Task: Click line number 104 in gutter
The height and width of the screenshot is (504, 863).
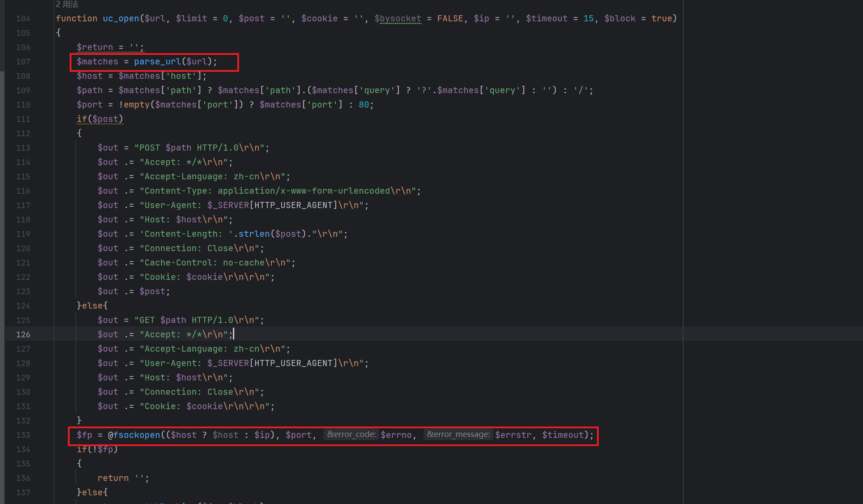Action: [23, 18]
